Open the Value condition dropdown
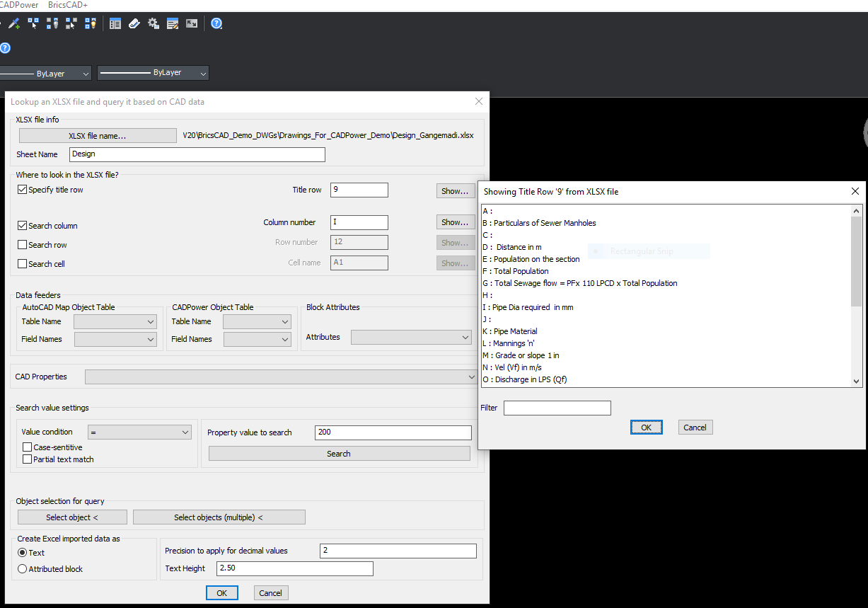 pyautogui.click(x=139, y=432)
